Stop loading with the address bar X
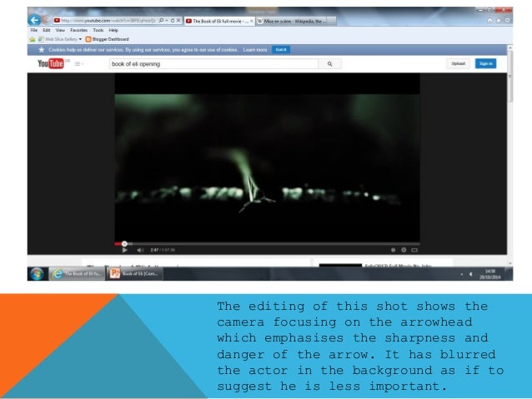The width and height of the screenshot is (532, 399). click(178, 20)
